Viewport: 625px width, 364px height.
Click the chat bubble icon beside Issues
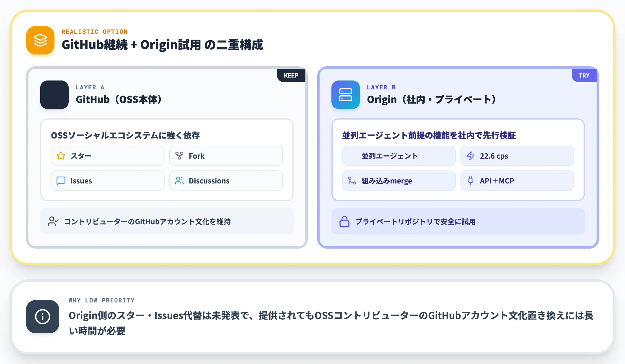(61, 181)
